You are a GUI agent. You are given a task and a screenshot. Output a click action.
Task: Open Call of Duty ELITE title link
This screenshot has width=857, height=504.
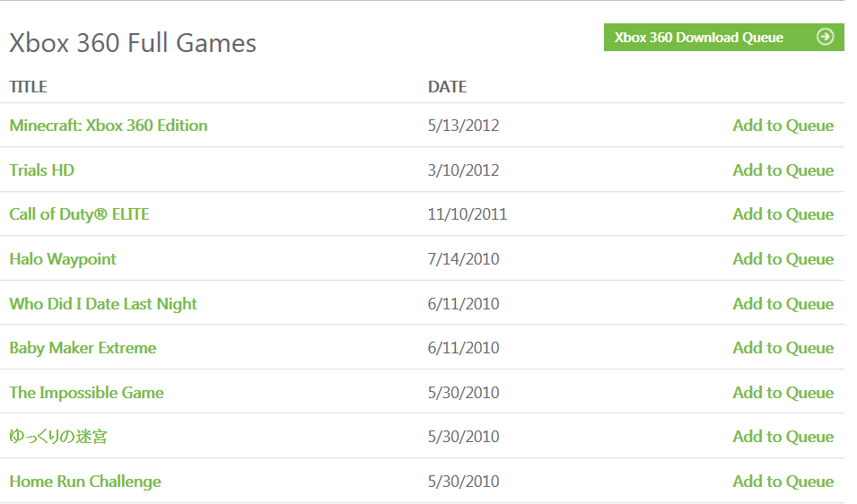80,214
